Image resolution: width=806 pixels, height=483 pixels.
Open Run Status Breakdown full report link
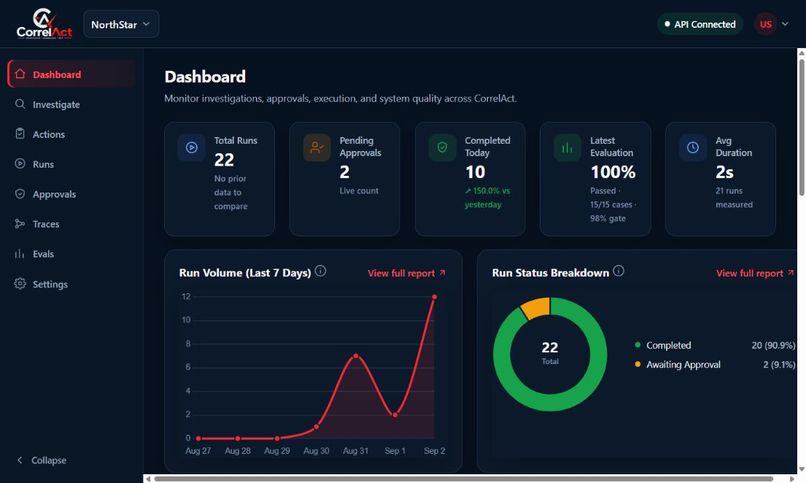(755, 273)
